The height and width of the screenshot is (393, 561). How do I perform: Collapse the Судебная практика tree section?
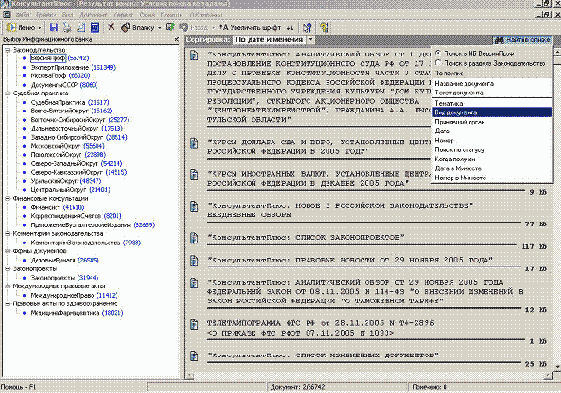click(x=8, y=93)
